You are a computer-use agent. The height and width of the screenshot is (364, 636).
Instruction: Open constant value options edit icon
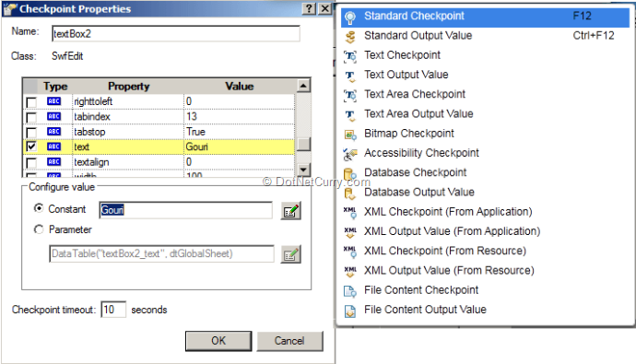tap(291, 211)
